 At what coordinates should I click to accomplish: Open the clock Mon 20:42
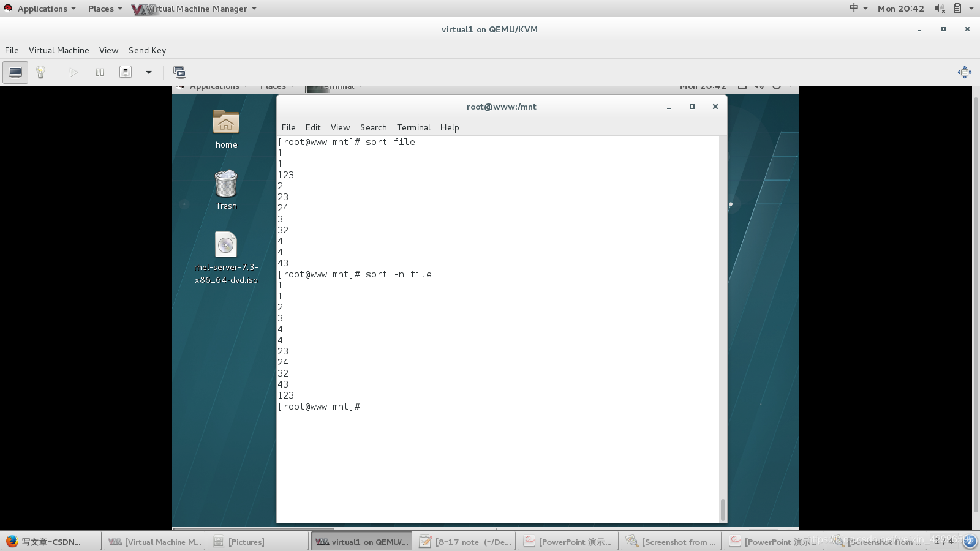900,9
